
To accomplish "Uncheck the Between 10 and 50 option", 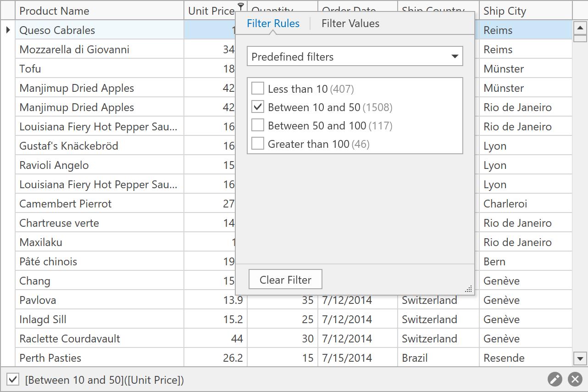I will 258,107.
